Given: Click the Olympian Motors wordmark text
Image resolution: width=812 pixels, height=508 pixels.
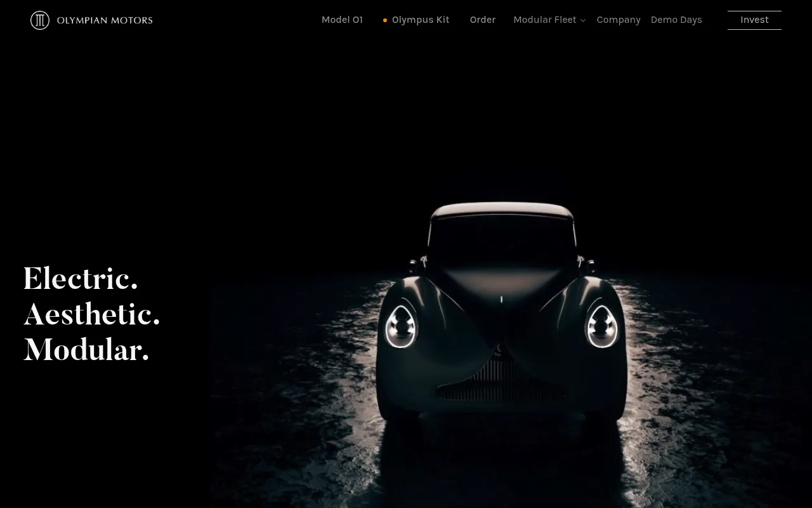Looking at the screenshot, I should click(x=105, y=20).
